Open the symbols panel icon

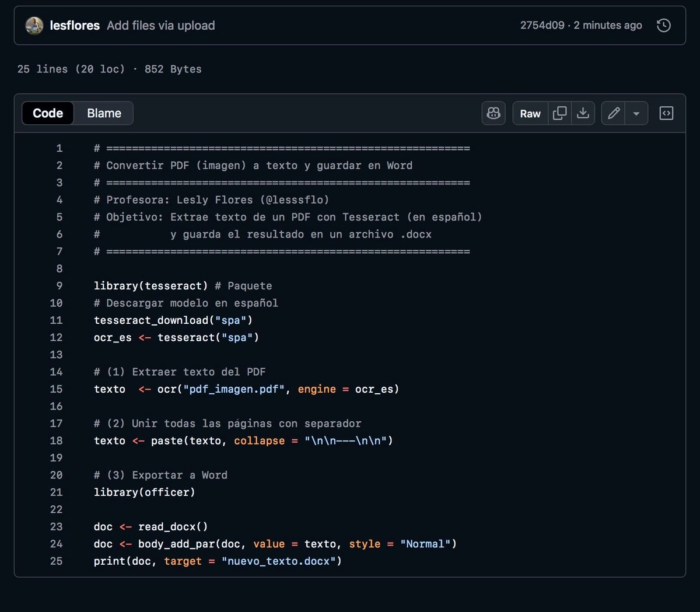click(x=666, y=113)
